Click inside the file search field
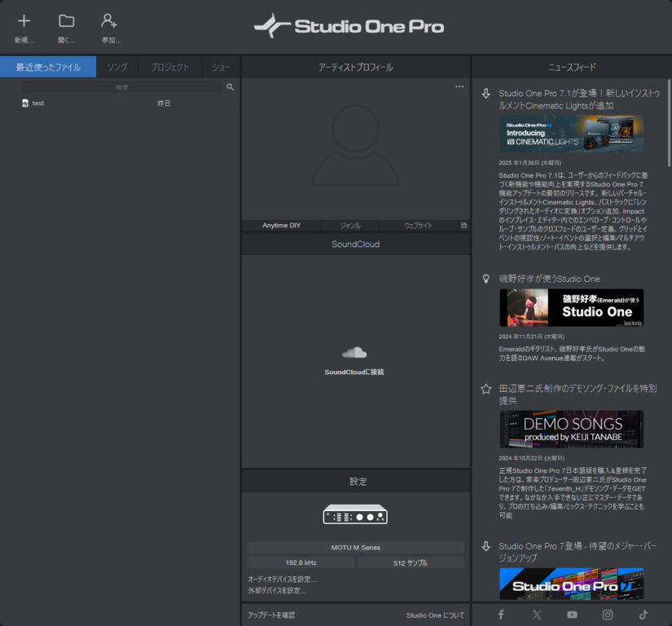Image resolution: width=672 pixels, height=626 pixels. tap(122, 86)
